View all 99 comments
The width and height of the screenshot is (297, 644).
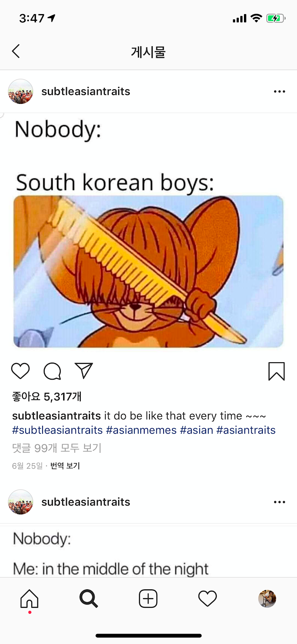(57, 448)
